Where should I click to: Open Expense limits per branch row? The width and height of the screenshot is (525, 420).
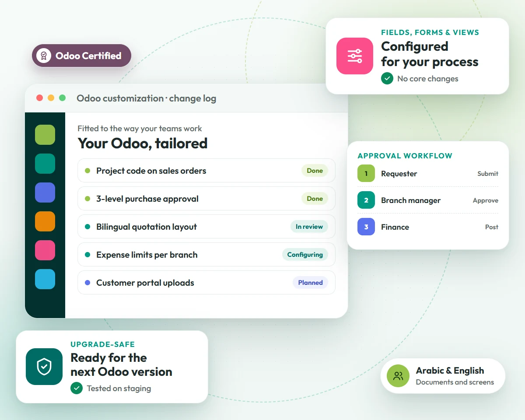point(206,255)
